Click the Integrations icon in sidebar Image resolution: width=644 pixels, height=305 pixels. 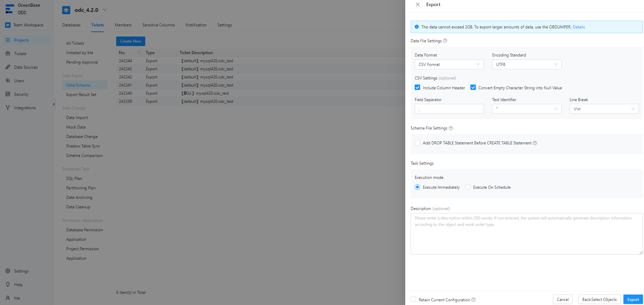8,108
